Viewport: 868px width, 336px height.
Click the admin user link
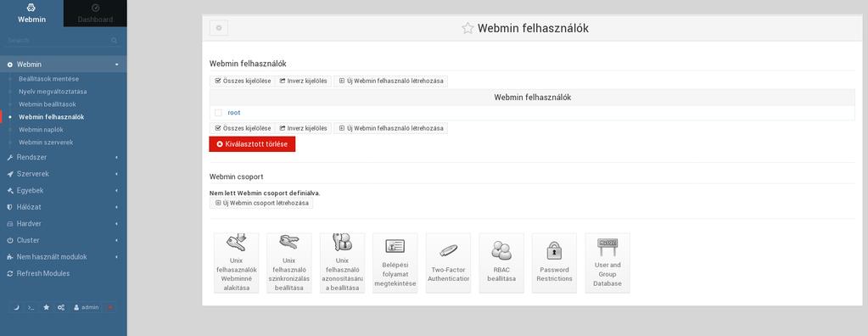coord(87,307)
